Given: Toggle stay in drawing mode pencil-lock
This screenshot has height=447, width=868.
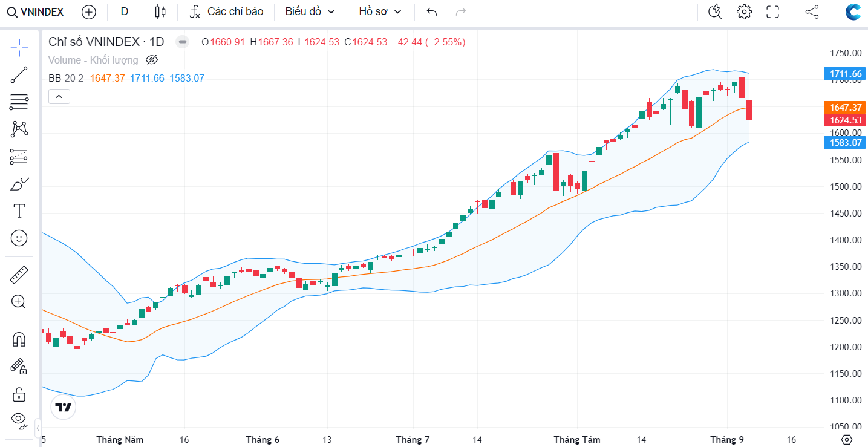Looking at the screenshot, I should [19, 367].
